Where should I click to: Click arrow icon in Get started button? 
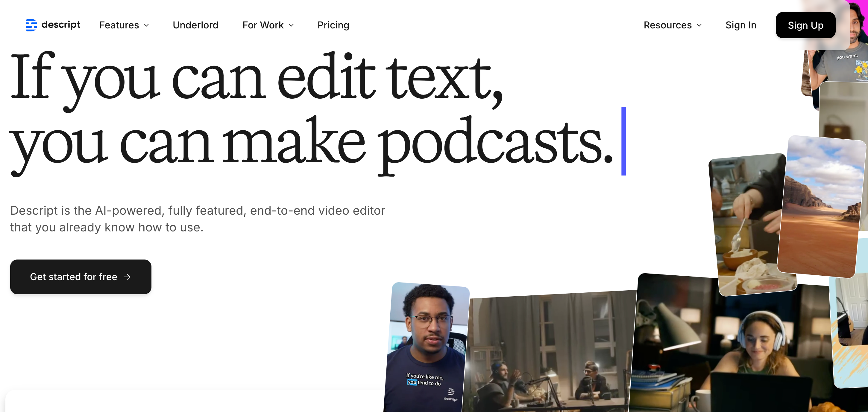coord(127,277)
